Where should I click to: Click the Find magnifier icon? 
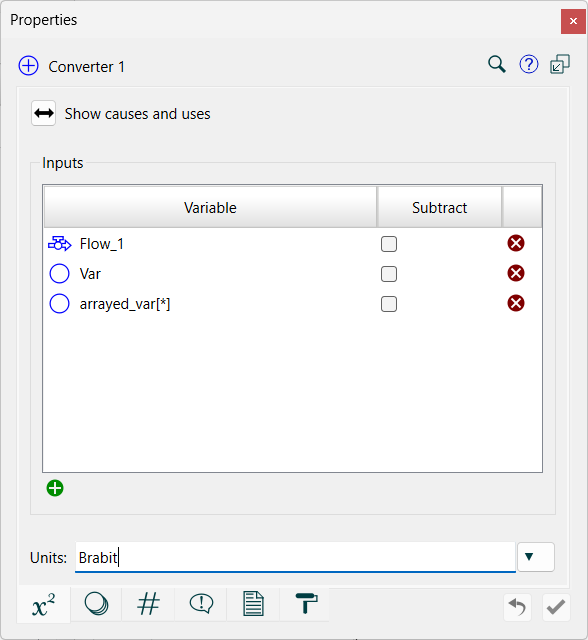coord(497,65)
